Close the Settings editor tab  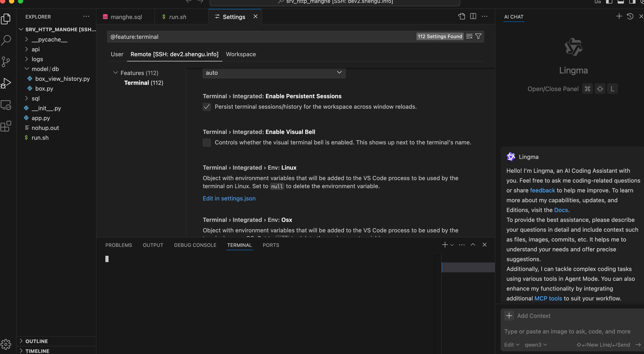click(x=255, y=17)
